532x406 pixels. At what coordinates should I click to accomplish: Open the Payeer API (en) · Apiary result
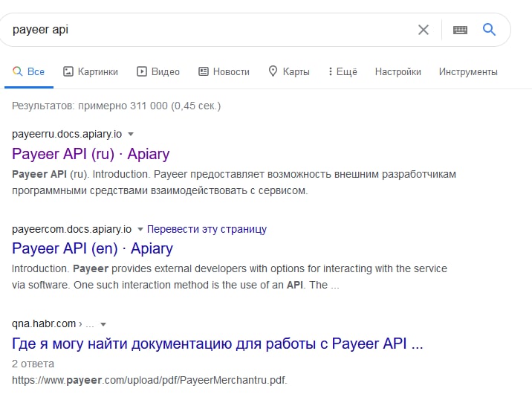(92, 248)
